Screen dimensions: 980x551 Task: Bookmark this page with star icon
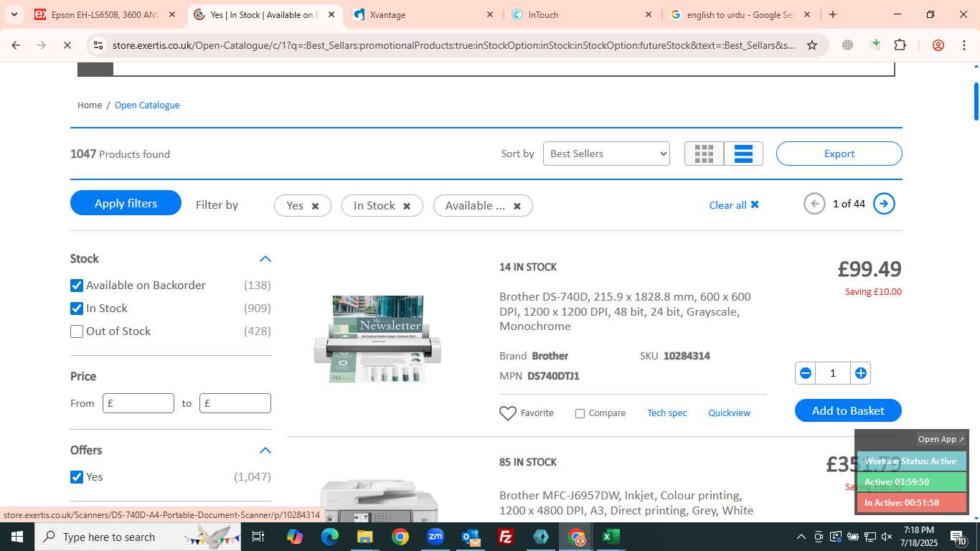pos(812,45)
